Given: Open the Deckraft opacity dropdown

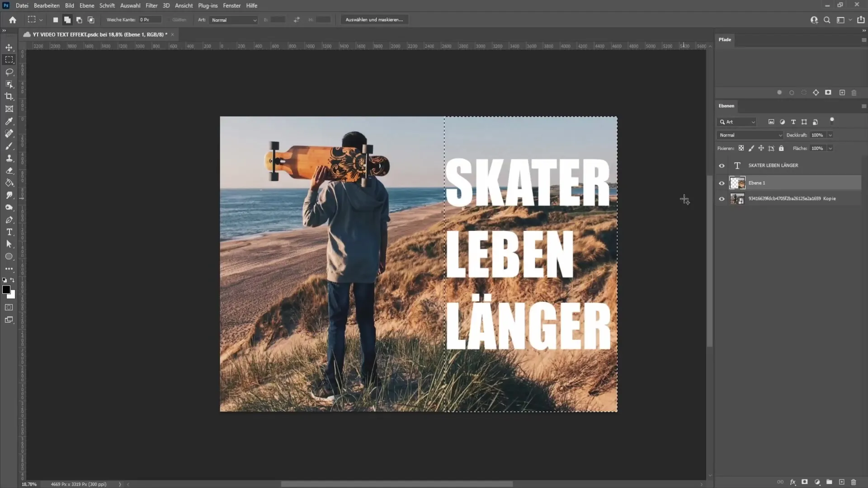Looking at the screenshot, I should pyautogui.click(x=830, y=135).
